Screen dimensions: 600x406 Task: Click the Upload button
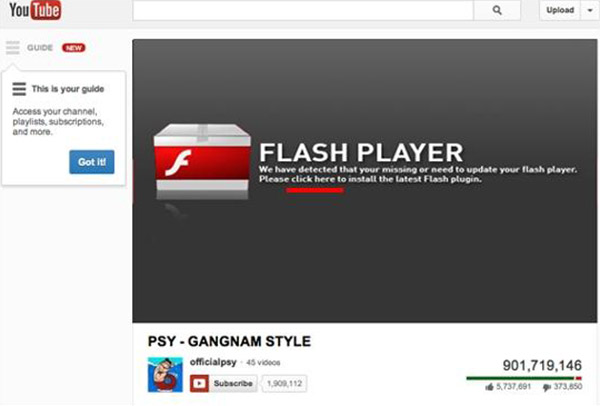[560, 10]
